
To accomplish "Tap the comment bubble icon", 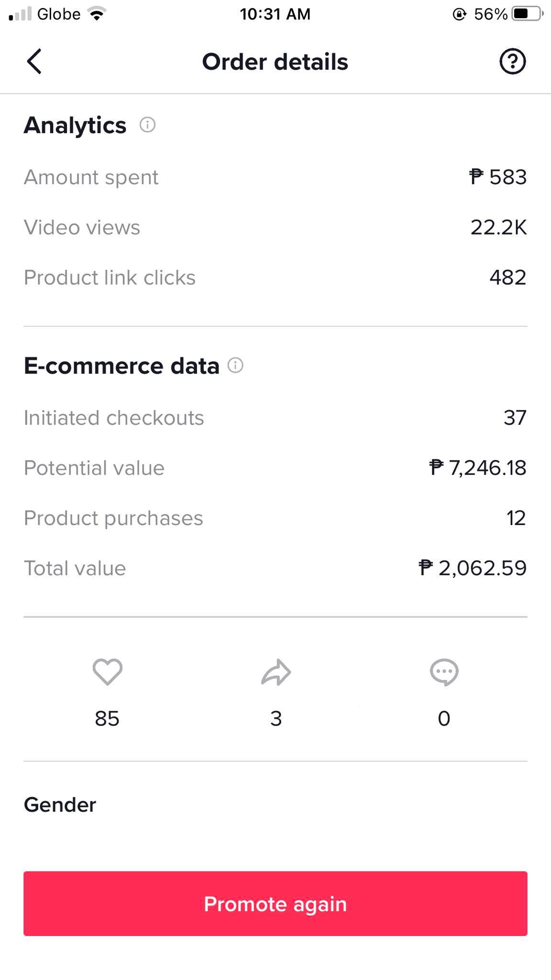I will 444,672.
